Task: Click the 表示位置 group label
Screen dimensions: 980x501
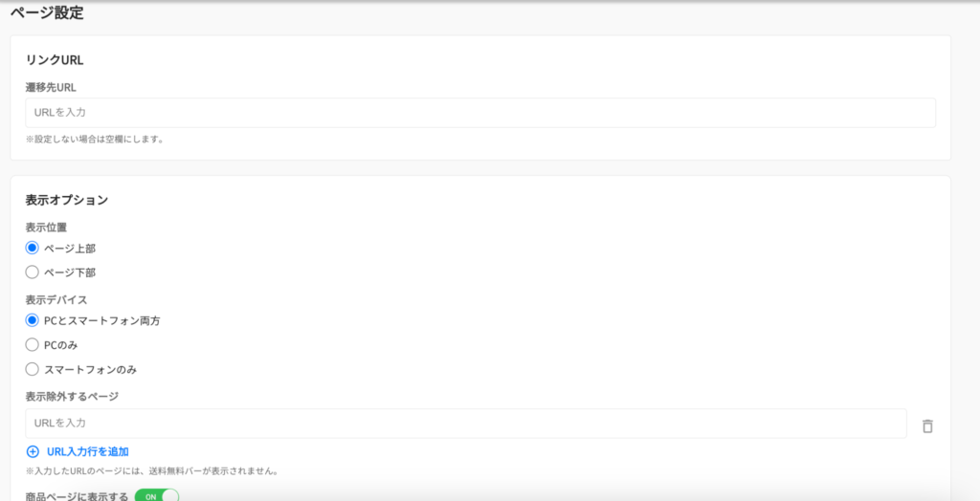Action: [46, 228]
